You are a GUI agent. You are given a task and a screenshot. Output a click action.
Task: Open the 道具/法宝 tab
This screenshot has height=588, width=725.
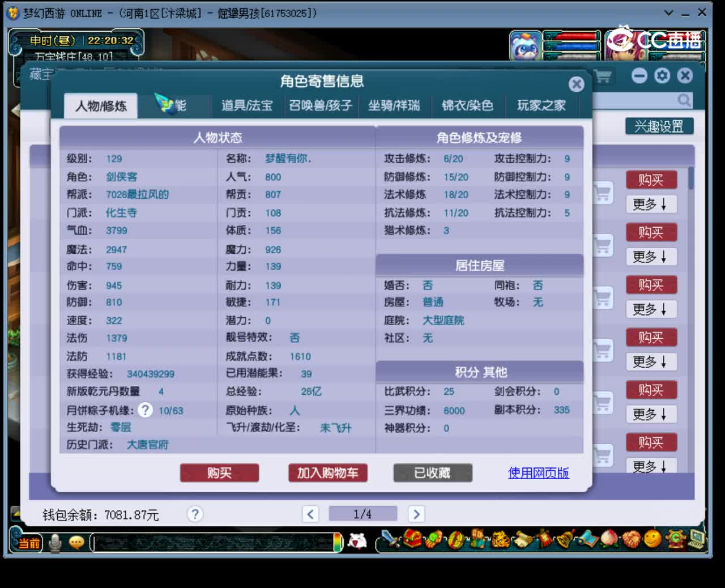[x=247, y=105]
